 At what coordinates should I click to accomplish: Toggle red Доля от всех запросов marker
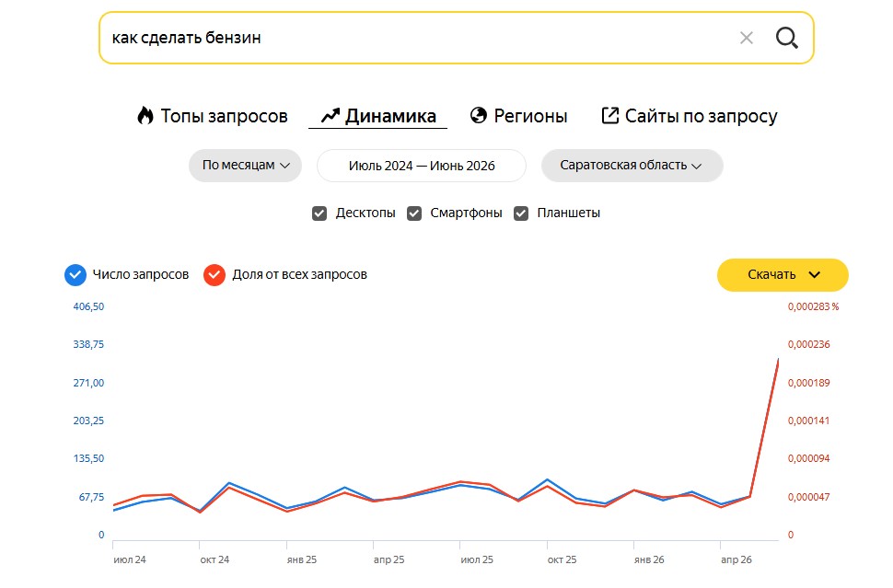215,275
